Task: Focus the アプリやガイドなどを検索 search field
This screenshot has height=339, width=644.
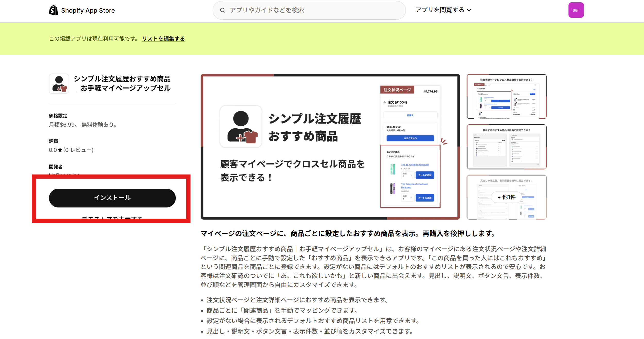Action: [309, 10]
